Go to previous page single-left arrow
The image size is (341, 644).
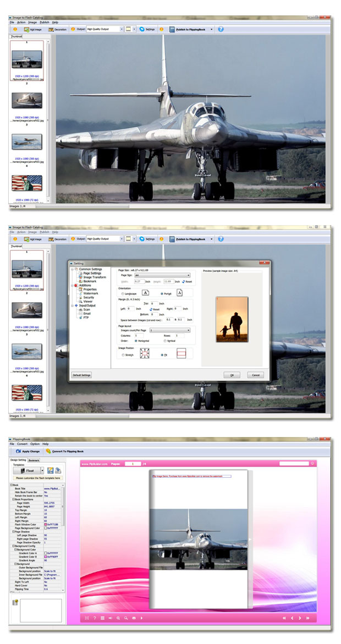pos(292,618)
